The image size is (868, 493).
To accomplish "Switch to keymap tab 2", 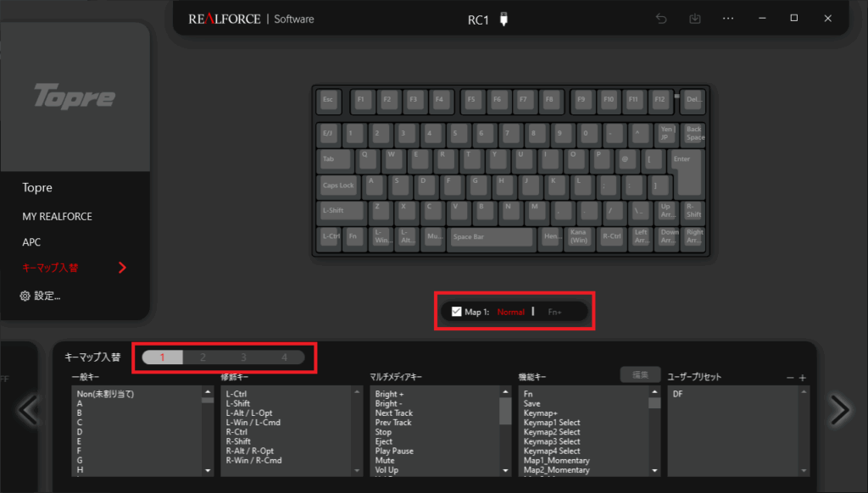I will pos(203,357).
